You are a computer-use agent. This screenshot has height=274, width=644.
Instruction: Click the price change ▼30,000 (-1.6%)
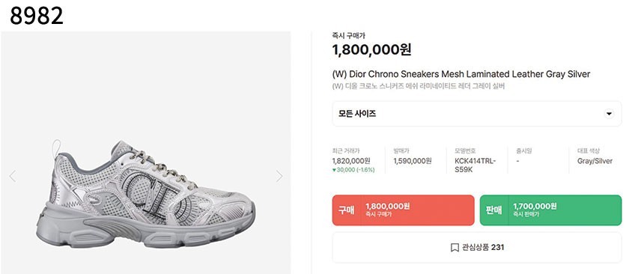point(353,170)
